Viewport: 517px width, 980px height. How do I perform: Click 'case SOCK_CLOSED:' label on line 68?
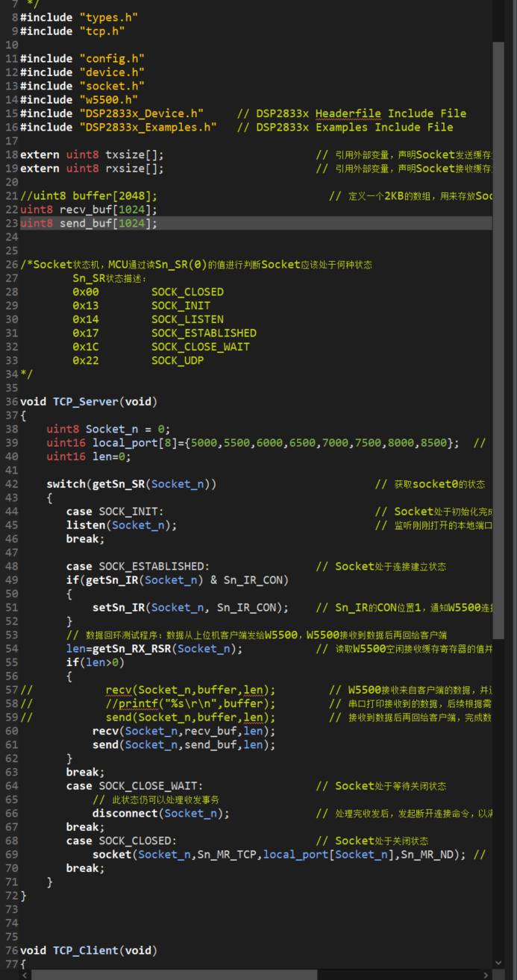122,841
